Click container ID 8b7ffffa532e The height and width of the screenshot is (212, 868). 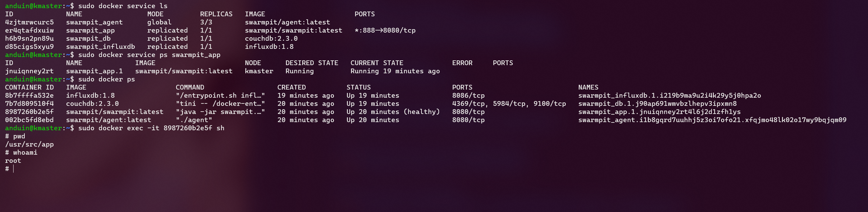[29, 96]
